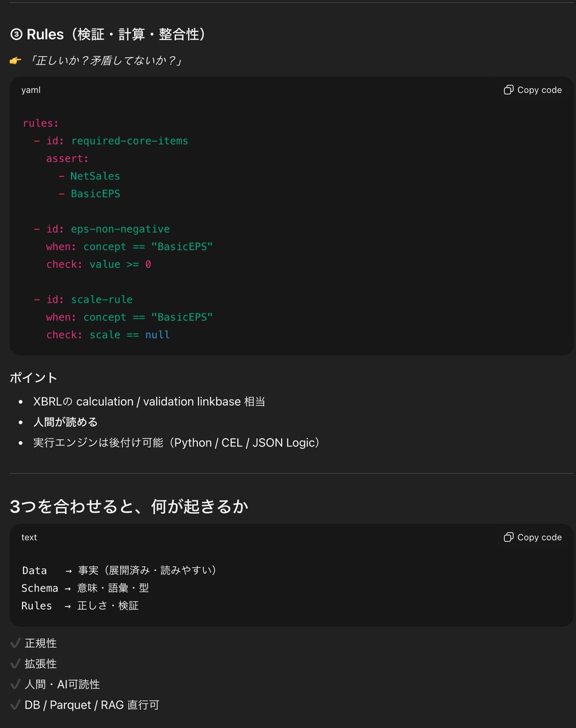Click 'required-core-items' id value
The image size is (576, 728).
click(x=130, y=141)
